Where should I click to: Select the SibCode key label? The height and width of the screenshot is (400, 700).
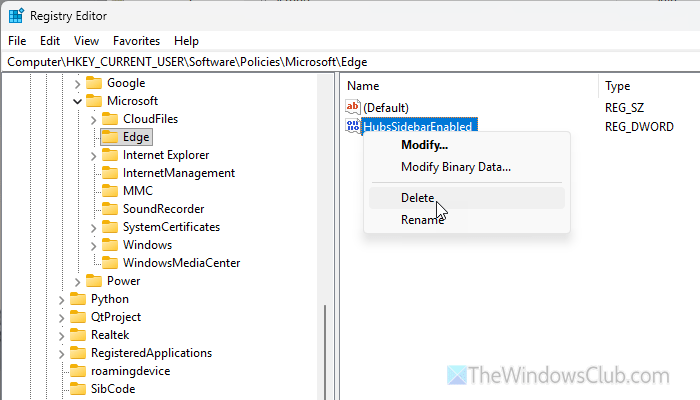[113, 389]
